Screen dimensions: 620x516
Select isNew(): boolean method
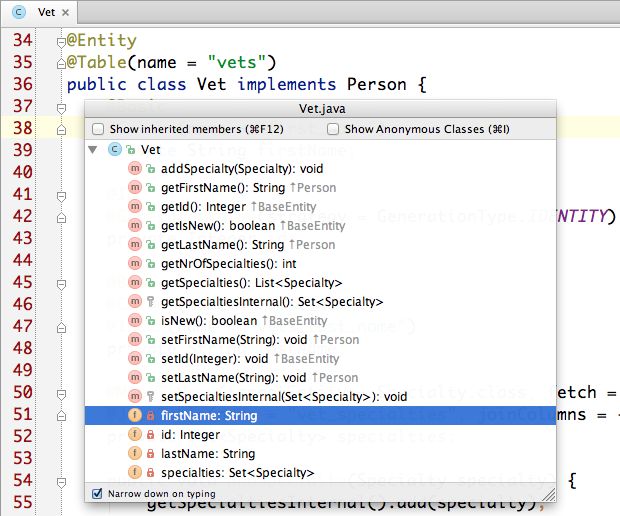320,321
